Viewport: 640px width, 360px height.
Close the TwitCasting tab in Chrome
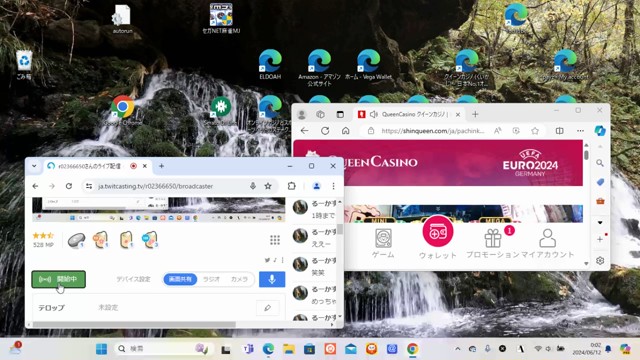coord(144,166)
